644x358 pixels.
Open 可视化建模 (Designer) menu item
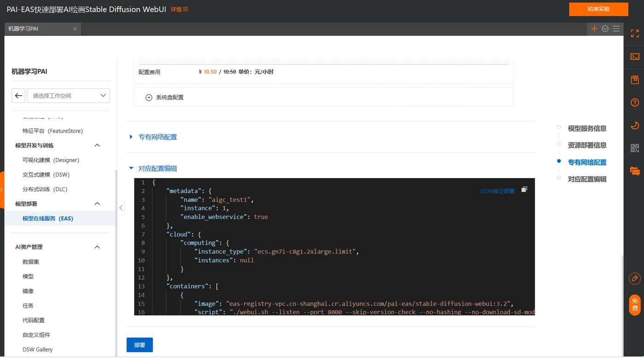coord(51,160)
